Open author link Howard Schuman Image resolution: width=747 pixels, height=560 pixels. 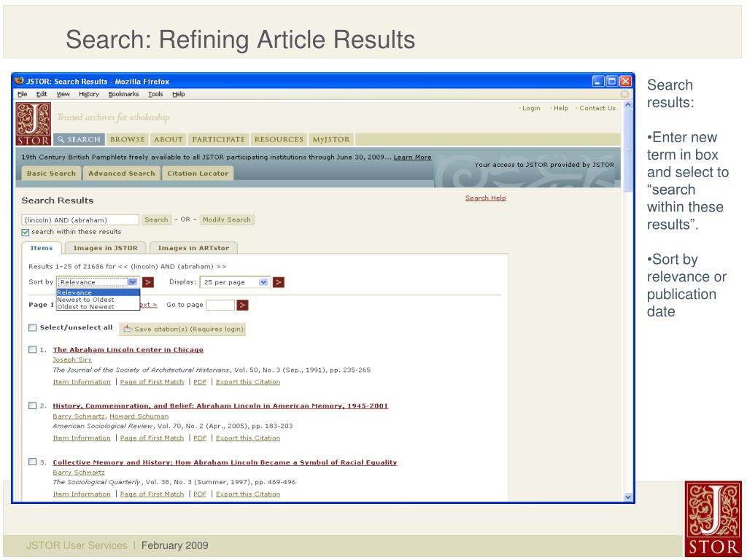coord(139,416)
